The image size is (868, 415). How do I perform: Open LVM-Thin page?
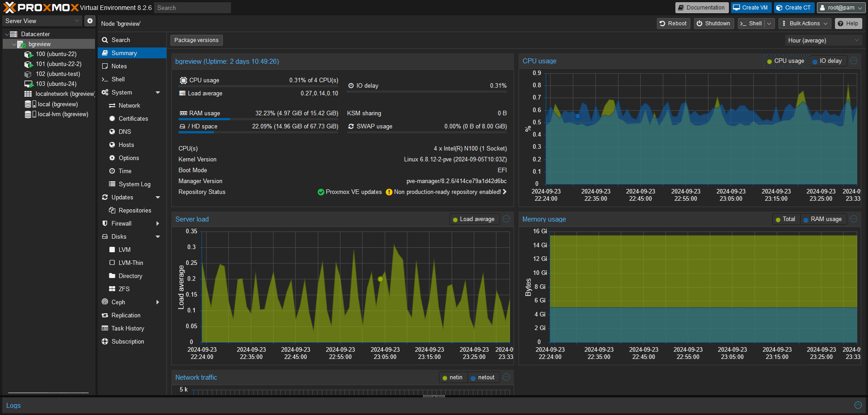[132, 263]
